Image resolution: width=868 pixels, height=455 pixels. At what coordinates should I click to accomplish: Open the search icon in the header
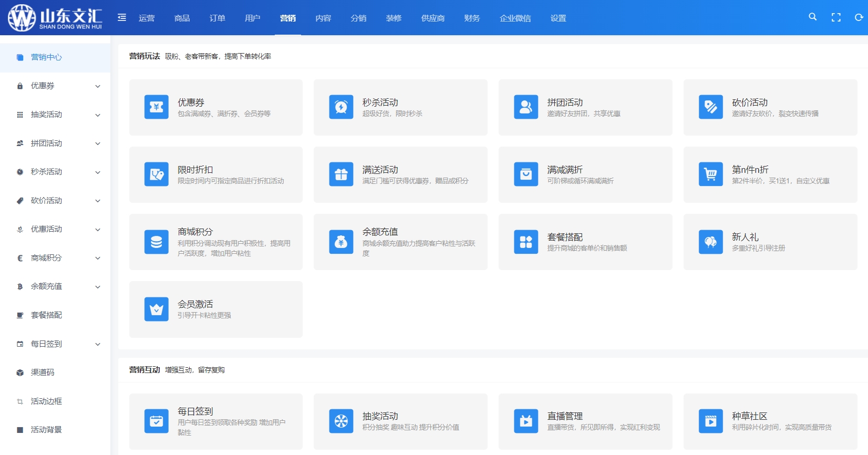[813, 17]
